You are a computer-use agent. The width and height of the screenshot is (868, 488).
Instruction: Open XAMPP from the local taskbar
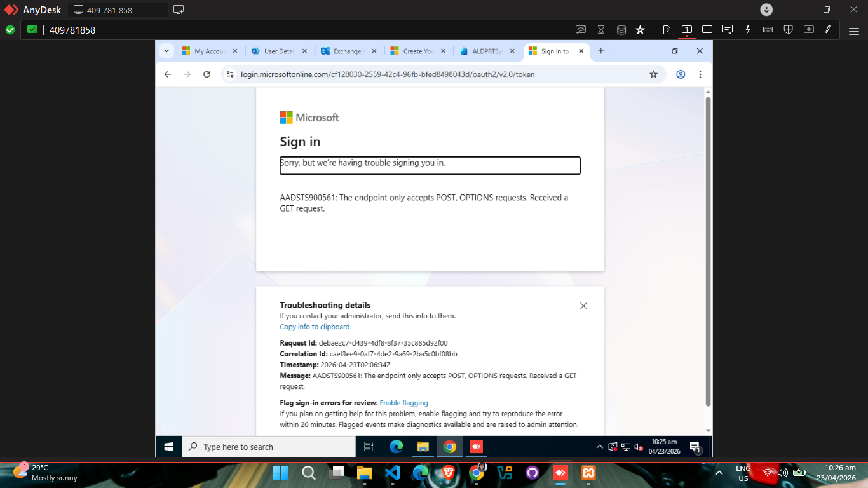588,473
